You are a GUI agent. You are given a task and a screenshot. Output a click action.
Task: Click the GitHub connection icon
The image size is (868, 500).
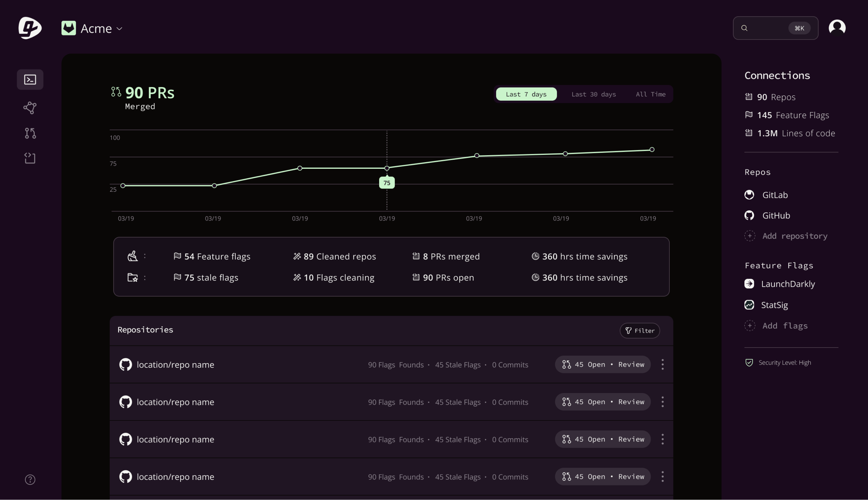pyautogui.click(x=749, y=215)
